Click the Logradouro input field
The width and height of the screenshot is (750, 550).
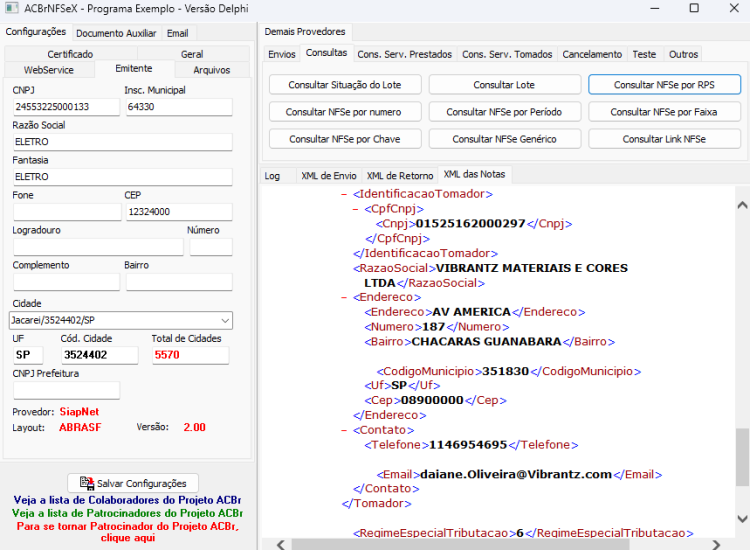[x=99, y=247]
